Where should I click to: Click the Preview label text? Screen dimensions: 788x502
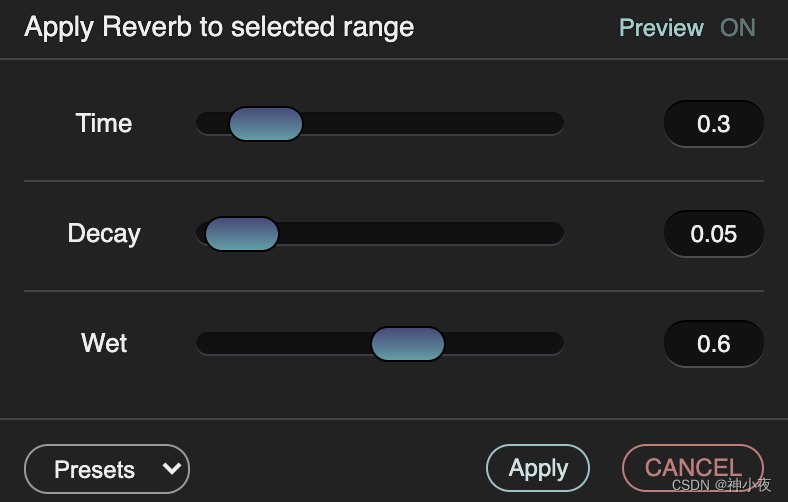[661, 27]
